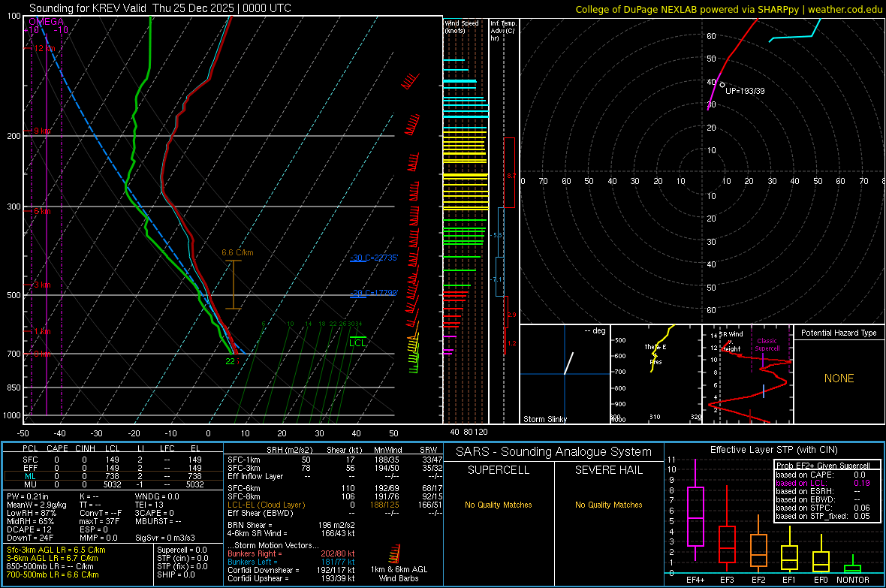Click the 'based on STPC: 0.06' line
The image size is (886, 588).
coord(823,508)
